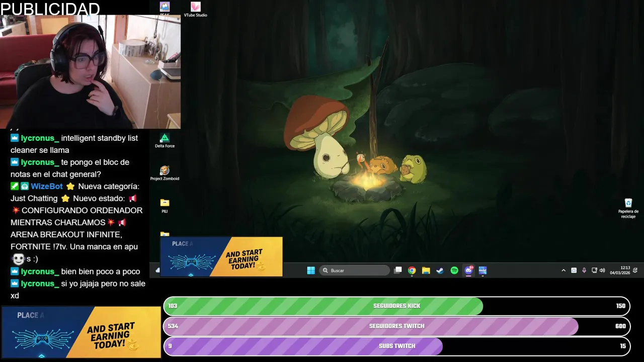
Task: Click the 534 count on Seguidores Twitch
Action: pyautogui.click(x=173, y=326)
